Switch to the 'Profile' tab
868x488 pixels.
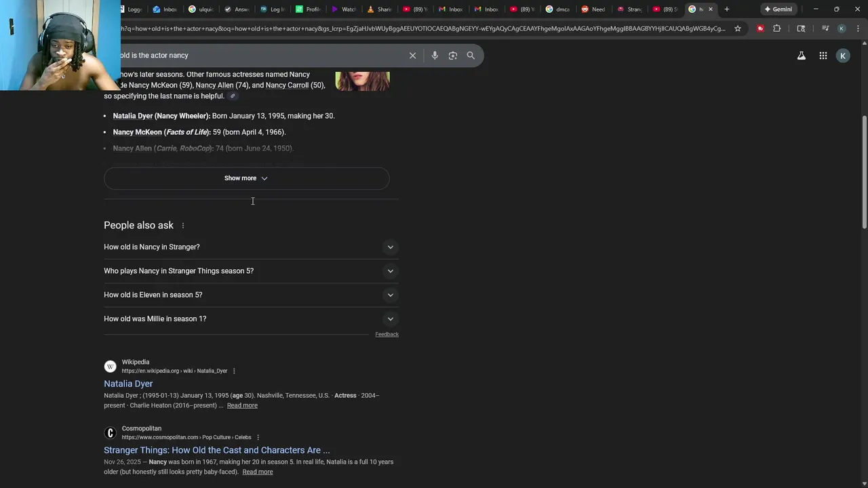click(309, 9)
